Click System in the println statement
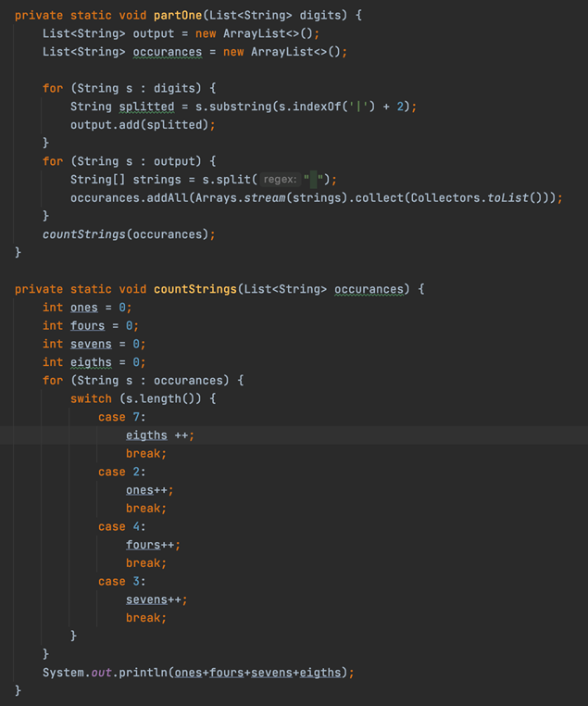Viewport: 588px width, 706px height. point(63,674)
